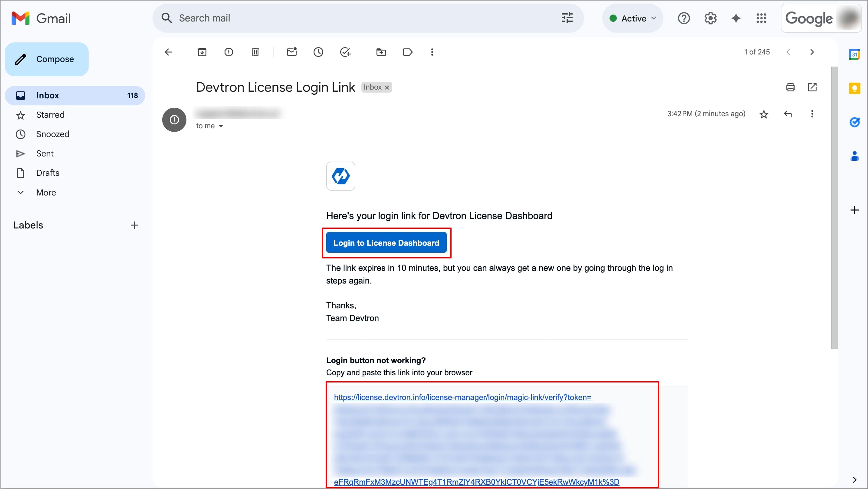
Task: Switch to the Starred folder
Action: (50, 115)
